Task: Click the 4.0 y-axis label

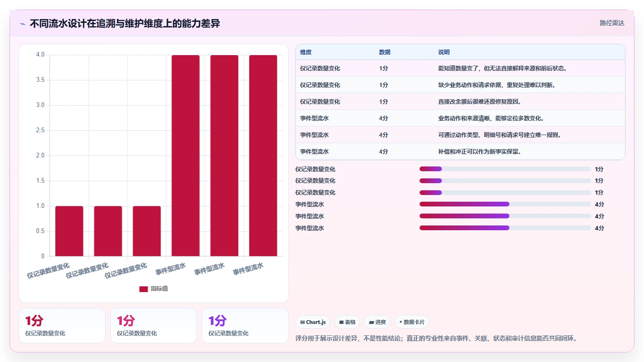Action: (x=40, y=55)
